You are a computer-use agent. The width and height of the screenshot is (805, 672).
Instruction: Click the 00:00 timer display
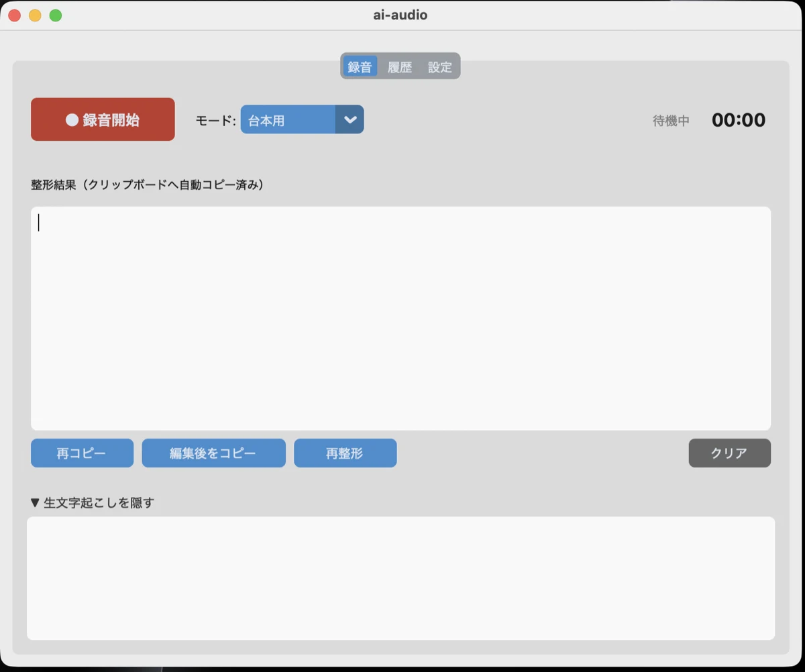[739, 120]
